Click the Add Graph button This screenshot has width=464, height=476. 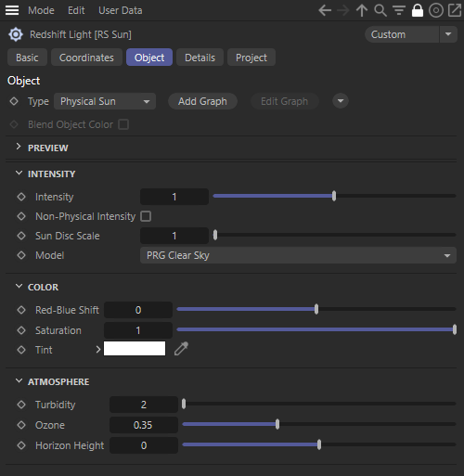point(202,101)
